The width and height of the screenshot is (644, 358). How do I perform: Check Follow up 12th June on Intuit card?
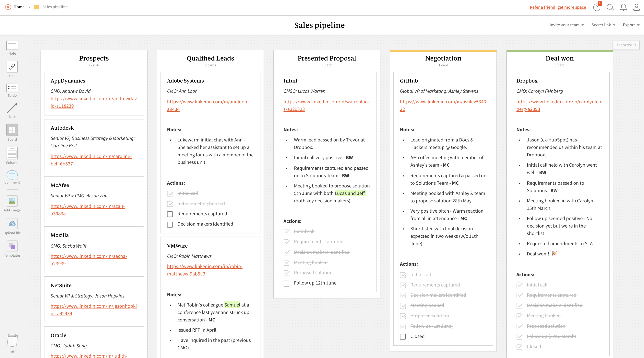[x=287, y=283]
